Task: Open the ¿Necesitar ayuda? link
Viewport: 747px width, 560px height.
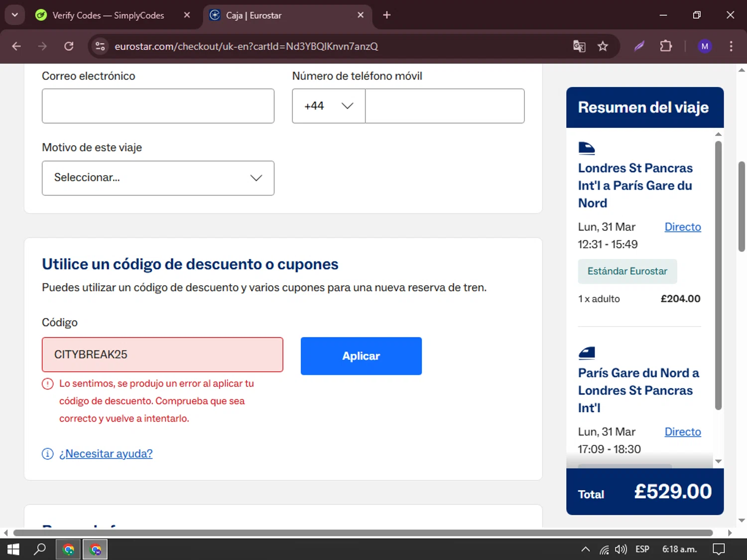Action: (106, 453)
